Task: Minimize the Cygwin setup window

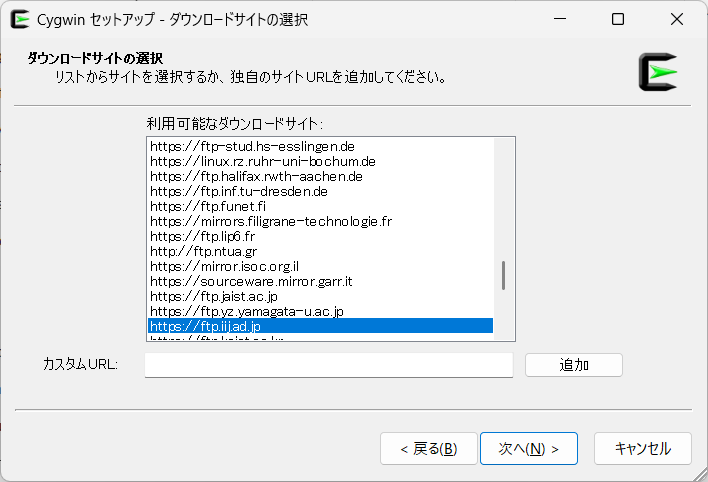Action: (x=560, y=19)
